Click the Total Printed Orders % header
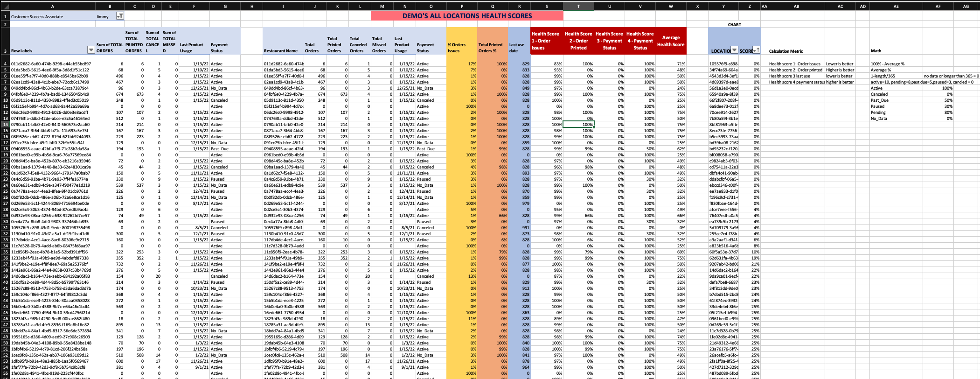Viewport: 980px width, 379px height. (x=492, y=48)
